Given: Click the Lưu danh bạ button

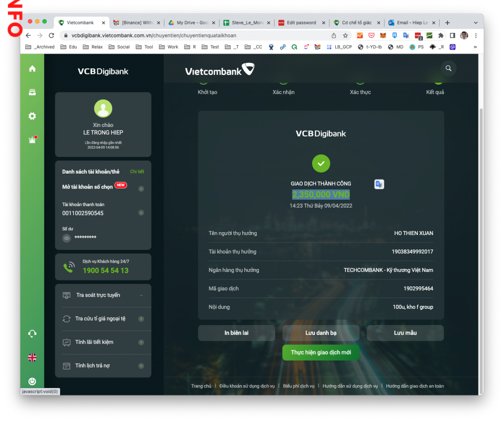Looking at the screenshot, I should [321, 333].
